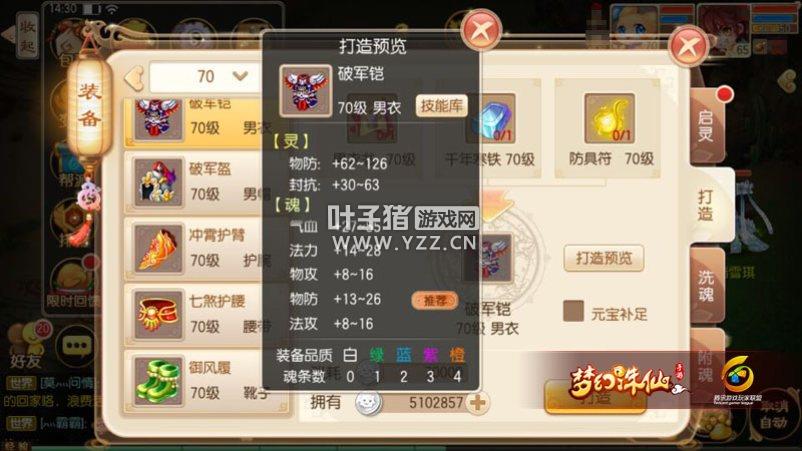Tap the 防具符 golden talisman icon

(610, 118)
